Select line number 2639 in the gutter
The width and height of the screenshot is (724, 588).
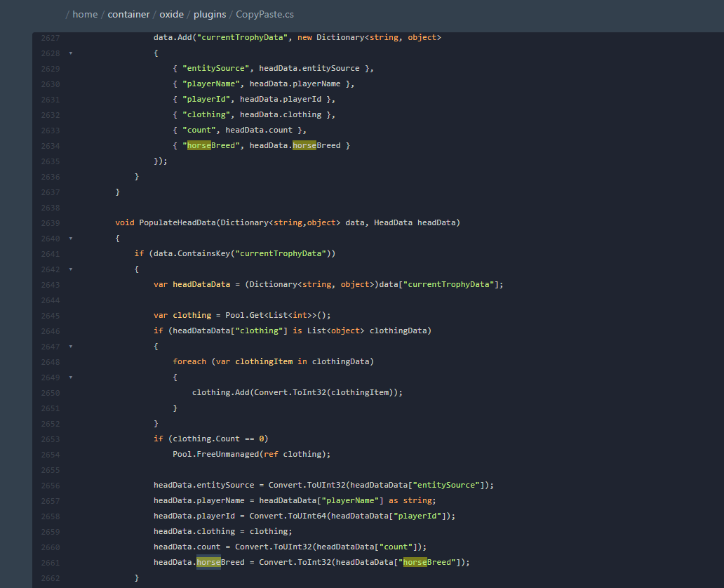(50, 222)
